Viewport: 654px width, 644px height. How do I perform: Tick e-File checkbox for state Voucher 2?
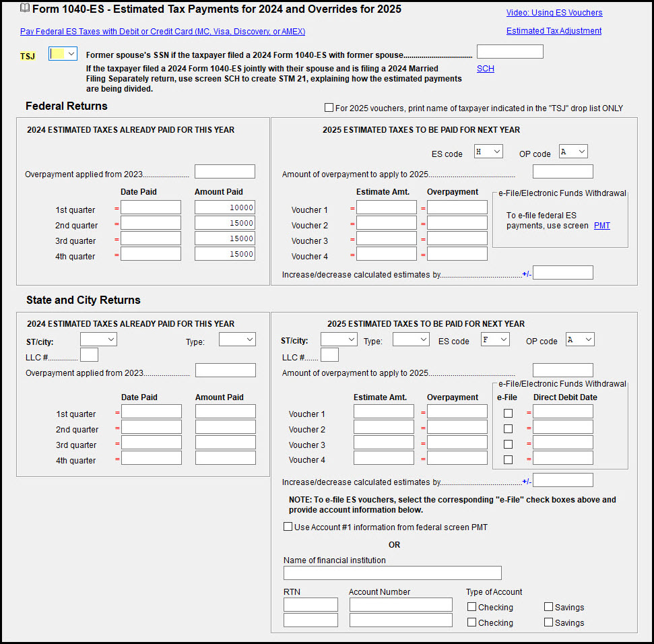coord(508,428)
